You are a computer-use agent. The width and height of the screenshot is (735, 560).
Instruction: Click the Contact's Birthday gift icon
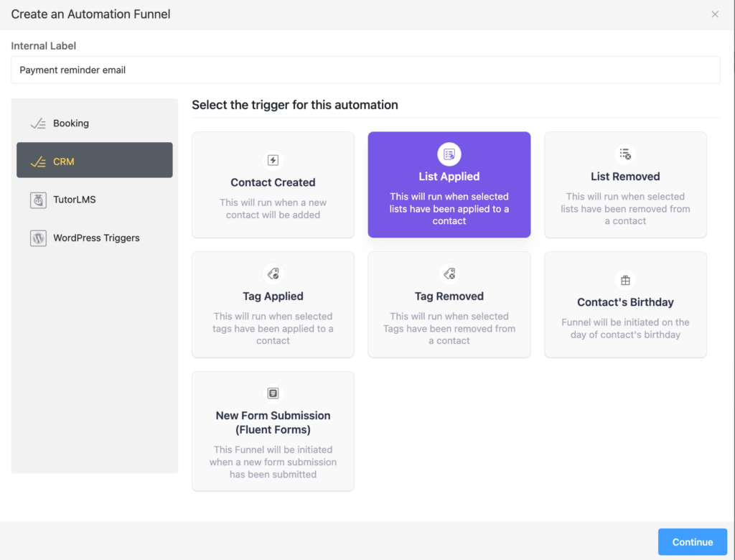pyautogui.click(x=625, y=280)
